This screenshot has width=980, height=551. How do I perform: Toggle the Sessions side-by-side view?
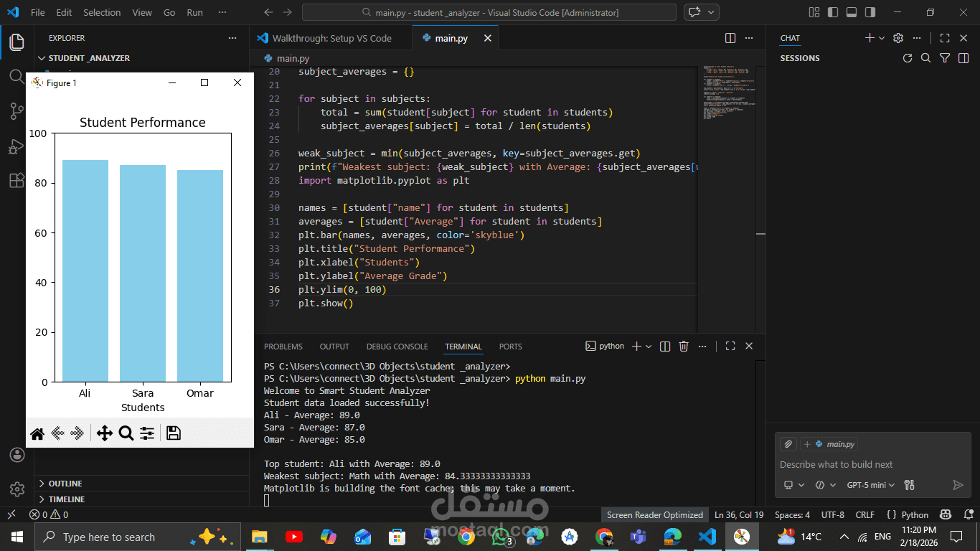pos(963,58)
